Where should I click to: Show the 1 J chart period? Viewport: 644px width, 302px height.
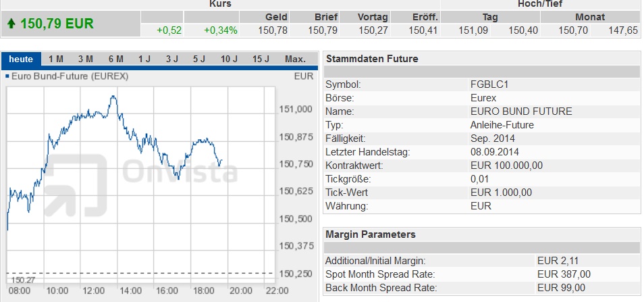pos(144,59)
